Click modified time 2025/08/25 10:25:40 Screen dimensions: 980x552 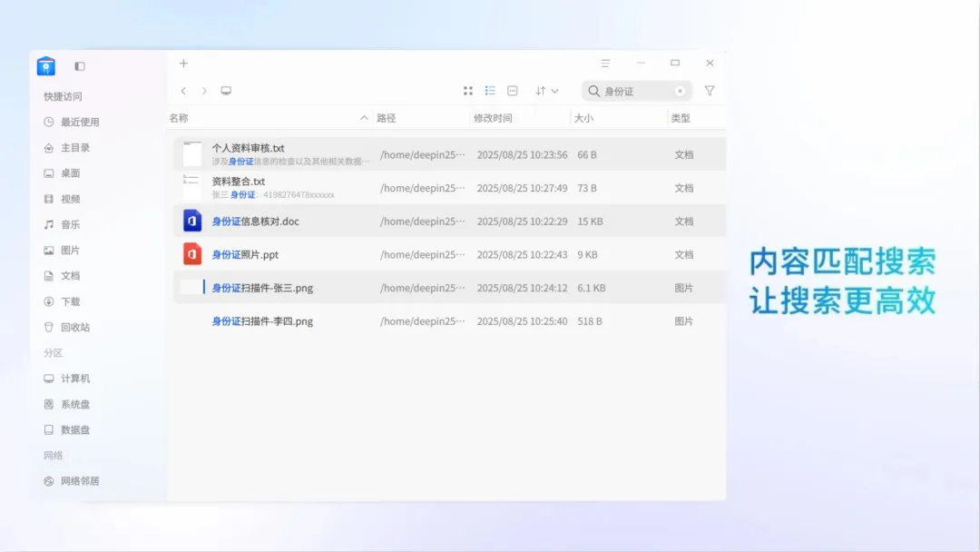click(x=522, y=321)
